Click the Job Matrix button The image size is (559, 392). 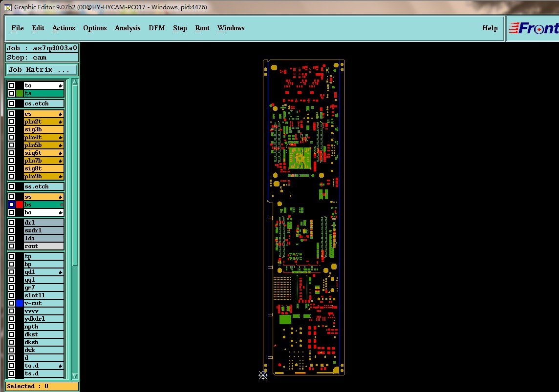[x=42, y=70]
